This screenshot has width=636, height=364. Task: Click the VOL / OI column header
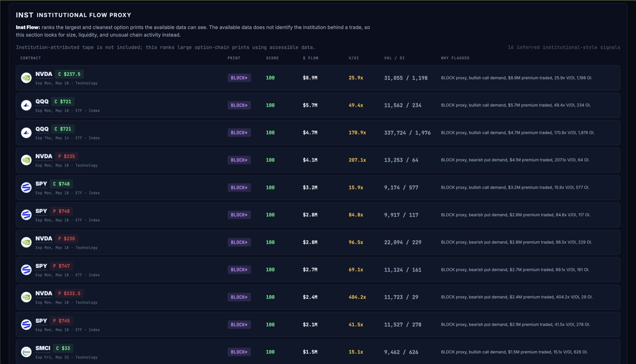pyautogui.click(x=394, y=58)
